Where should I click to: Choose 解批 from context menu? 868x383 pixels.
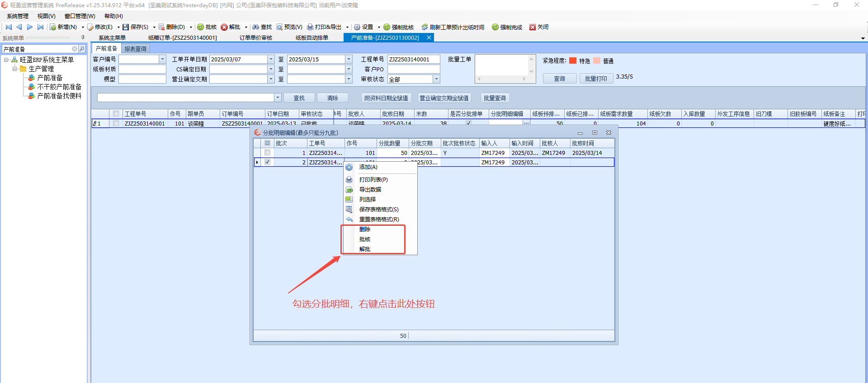click(x=380, y=249)
